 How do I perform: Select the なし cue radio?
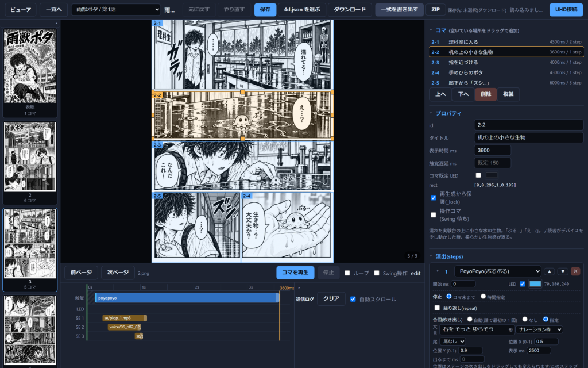pos(525,320)
